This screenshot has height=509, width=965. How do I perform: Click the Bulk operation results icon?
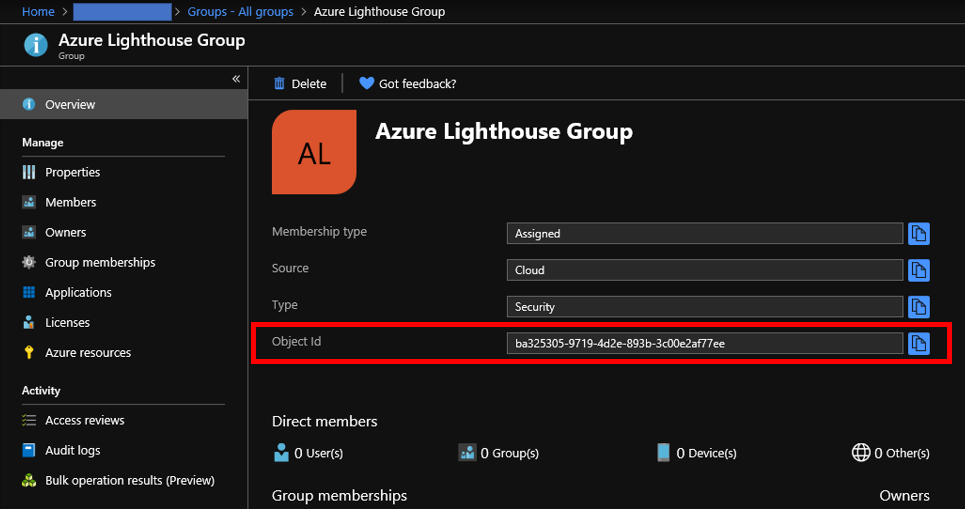coord(29,480)
